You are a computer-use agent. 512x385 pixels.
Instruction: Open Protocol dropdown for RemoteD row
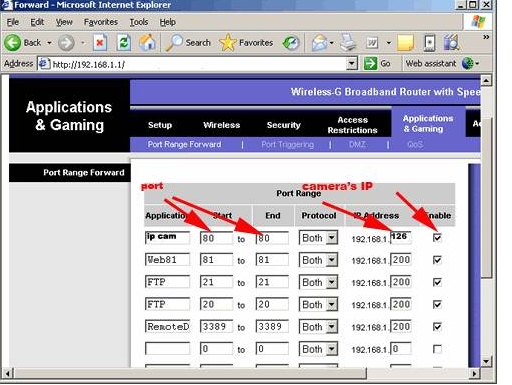pos(318,327)
